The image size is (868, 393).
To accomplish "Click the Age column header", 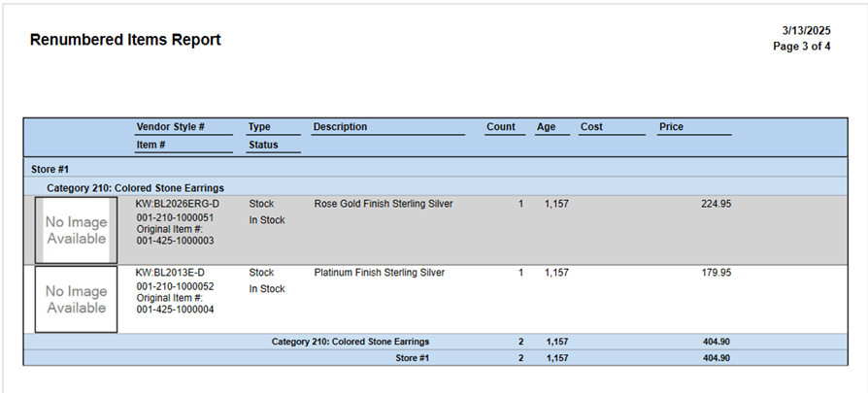I will pyautogui.click(x=546, y=127).
